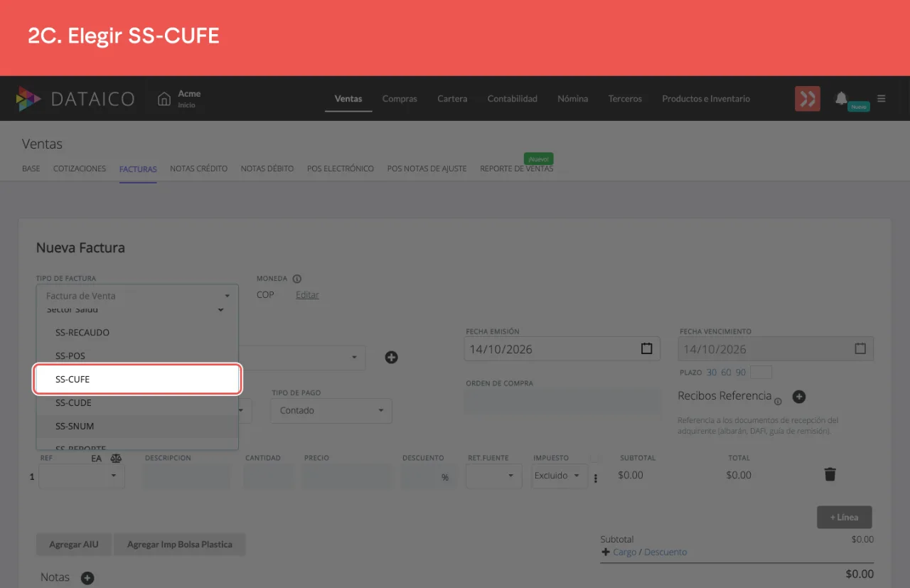The width and height of the screenshot is (910, 588).
Task: Open the three-dot options beside Impuesto
Action: (596, 479)
